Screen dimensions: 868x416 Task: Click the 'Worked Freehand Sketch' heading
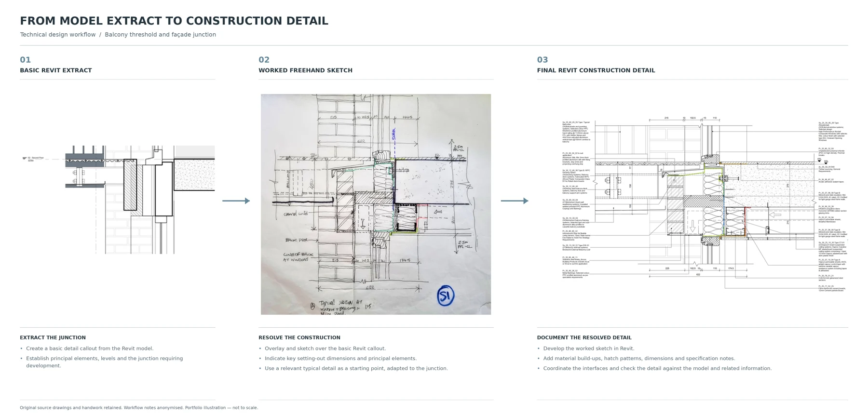pos(305,70)
